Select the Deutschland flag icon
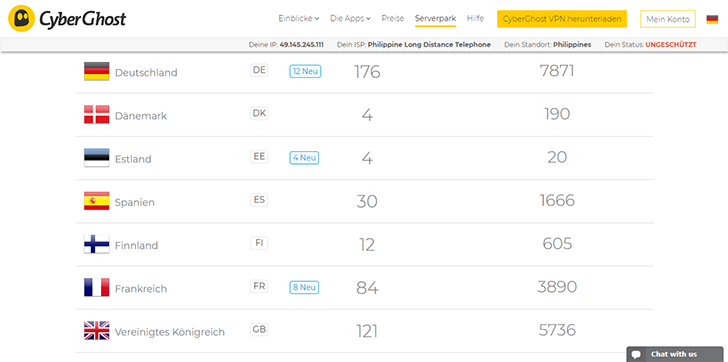This screenshot has width=728, height=362. (97, 71)
